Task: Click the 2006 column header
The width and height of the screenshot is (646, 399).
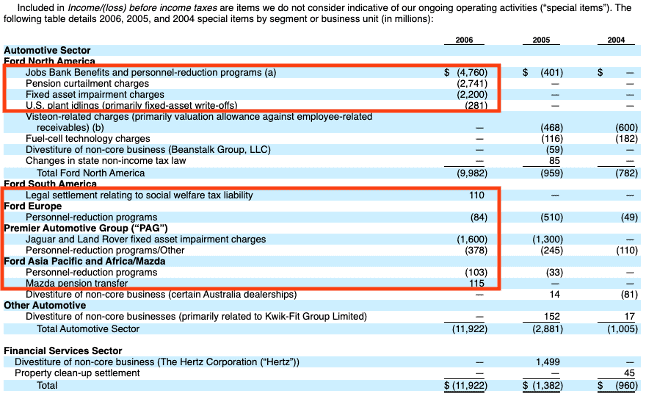Action: (464, 40)
